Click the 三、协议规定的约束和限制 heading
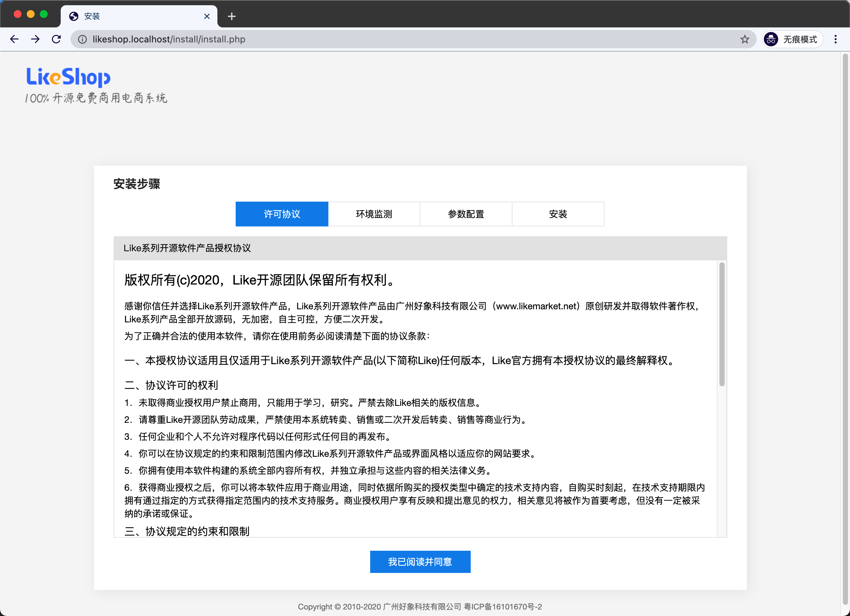Viewport: 850px width, 616px height. pos(187,531)
